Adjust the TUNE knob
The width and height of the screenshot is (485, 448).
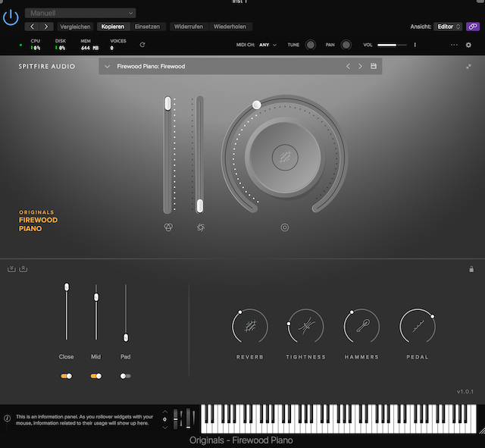click(311, 45)
